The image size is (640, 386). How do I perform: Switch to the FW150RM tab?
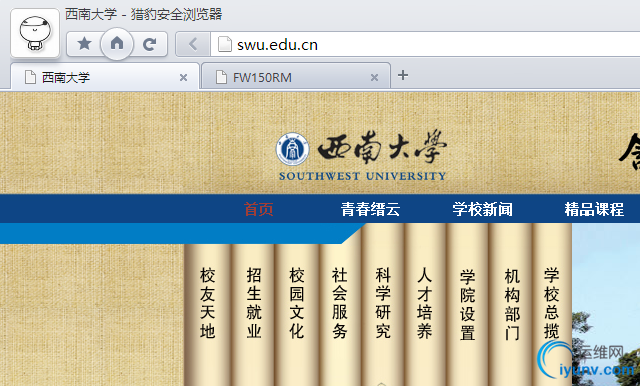coord(296,77)
